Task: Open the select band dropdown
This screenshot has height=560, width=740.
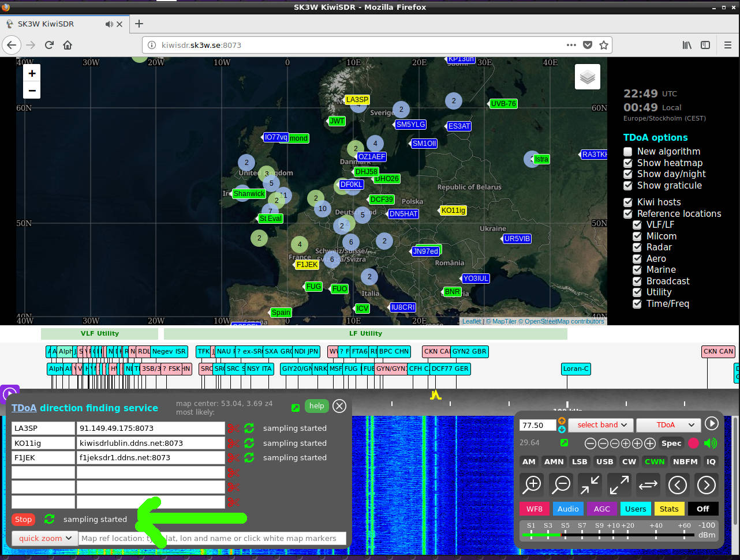Action: [601, 425]
